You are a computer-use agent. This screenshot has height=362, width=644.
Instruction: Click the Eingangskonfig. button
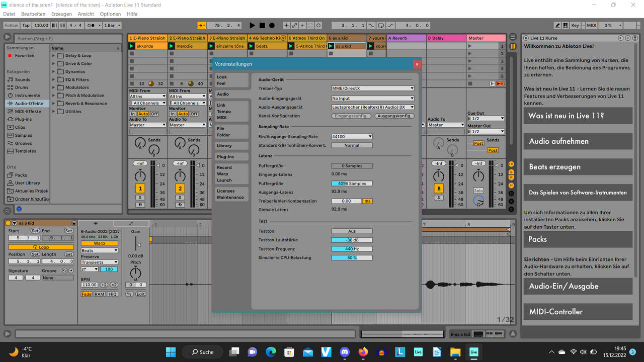click(x=352, y=116)
